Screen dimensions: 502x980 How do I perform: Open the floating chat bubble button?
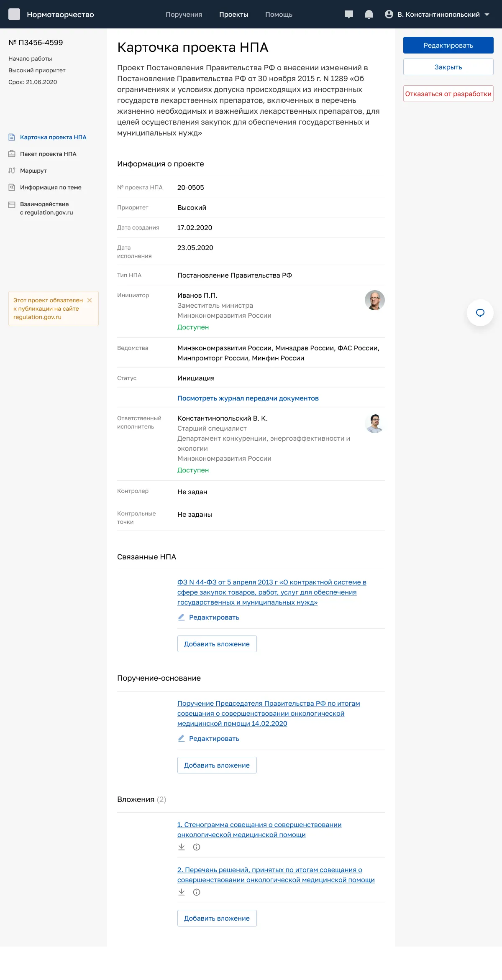point(480,313)
